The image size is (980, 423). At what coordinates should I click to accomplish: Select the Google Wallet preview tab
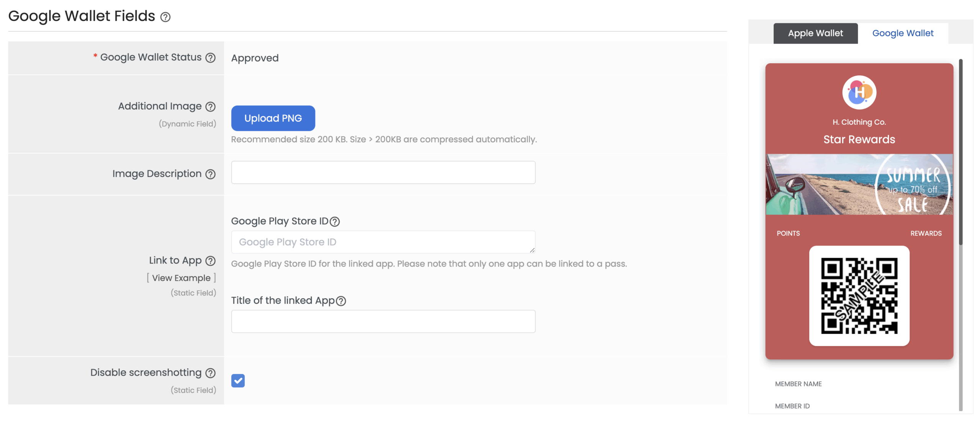pos(903,33)
